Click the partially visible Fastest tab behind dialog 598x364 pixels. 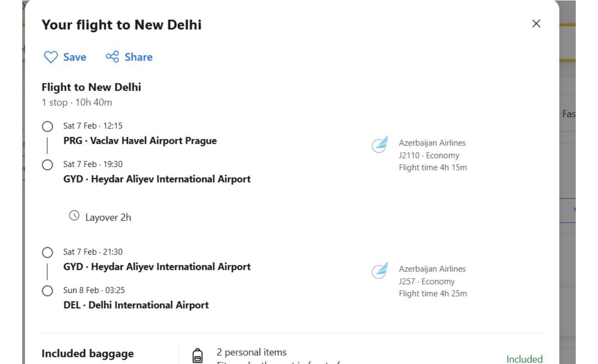[x=568, y=114]
